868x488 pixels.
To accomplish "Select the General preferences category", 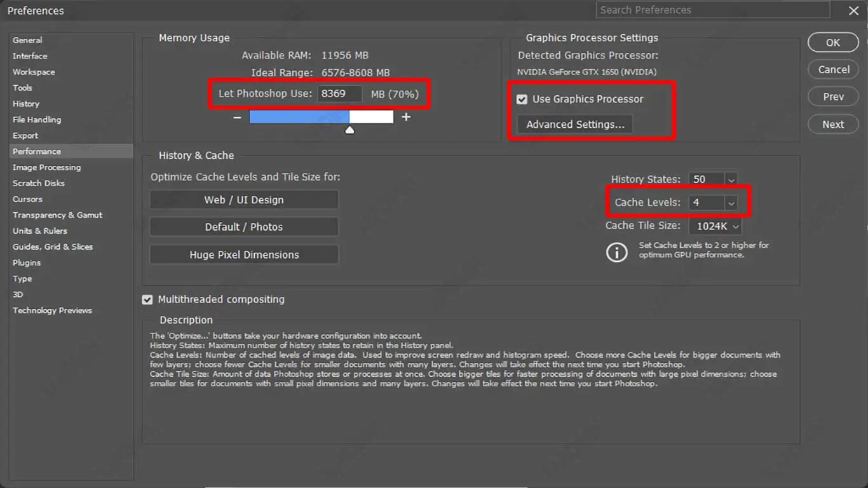I will click(x=27, y=40).
